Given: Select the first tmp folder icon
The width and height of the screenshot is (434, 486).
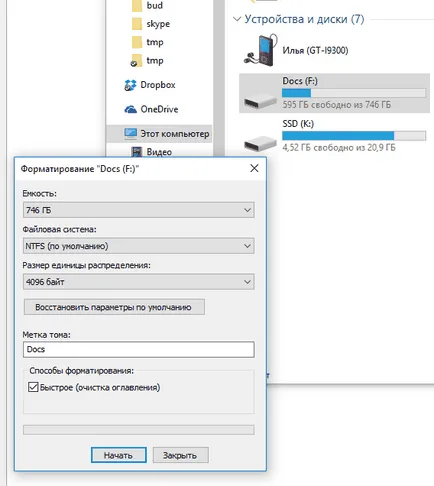Looking at the screenshot, I should [137, 42].
